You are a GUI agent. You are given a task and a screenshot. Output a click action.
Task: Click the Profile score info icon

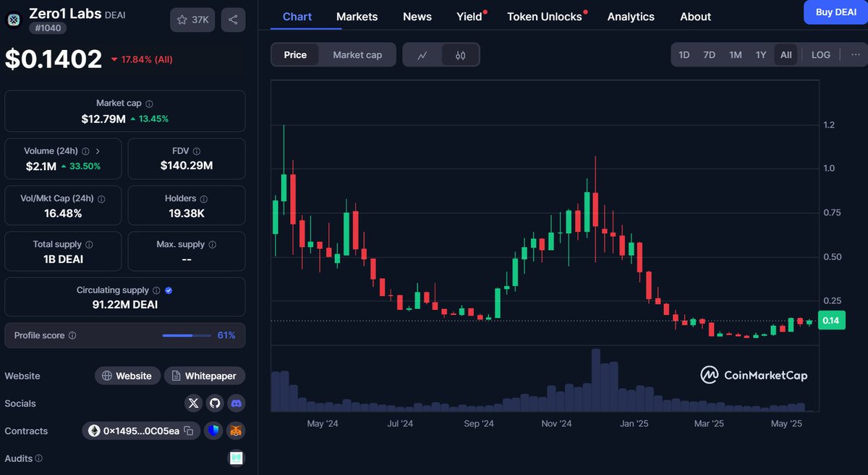click(x=72, y=336)
